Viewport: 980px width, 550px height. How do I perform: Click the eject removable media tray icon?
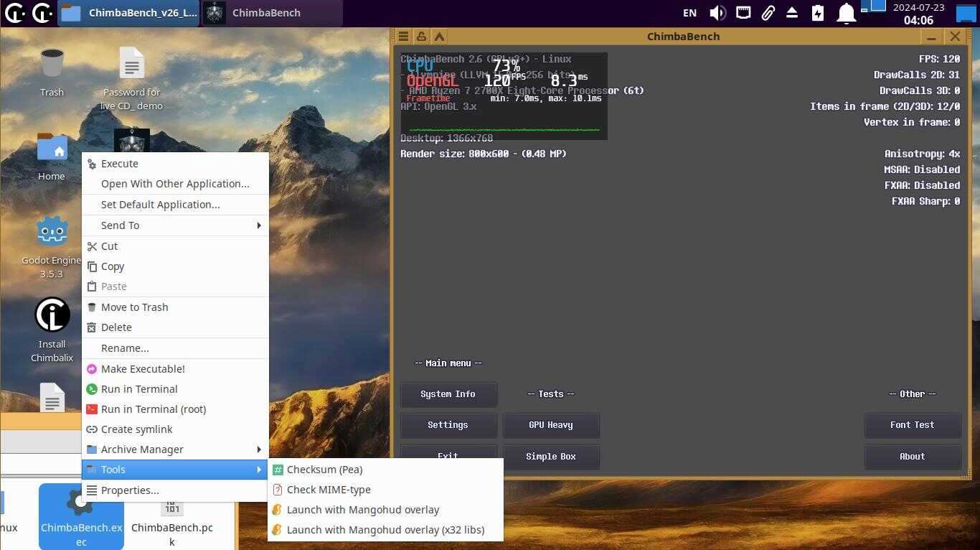tap(792, 13)
